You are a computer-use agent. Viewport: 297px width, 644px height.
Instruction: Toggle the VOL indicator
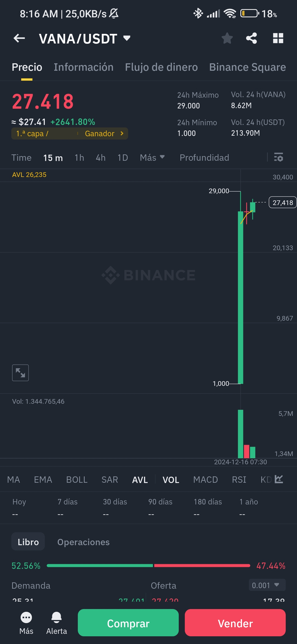click(x=171, y=480)
